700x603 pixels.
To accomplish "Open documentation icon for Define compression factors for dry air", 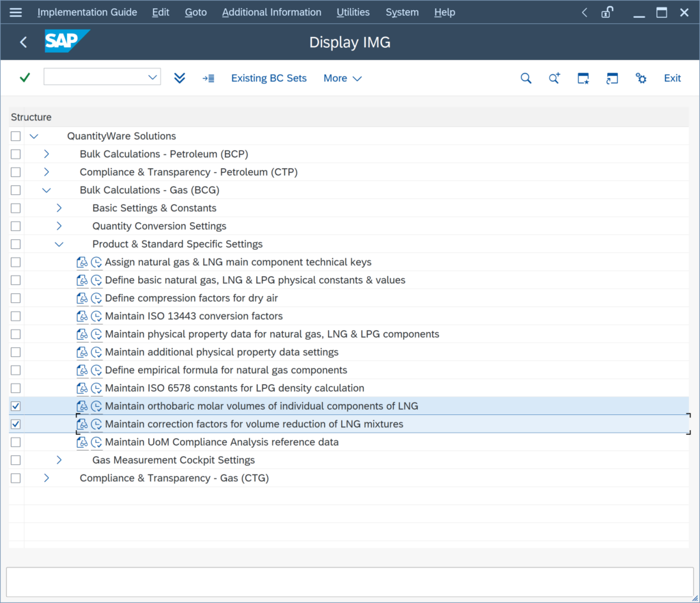I will tap(82, 298).
